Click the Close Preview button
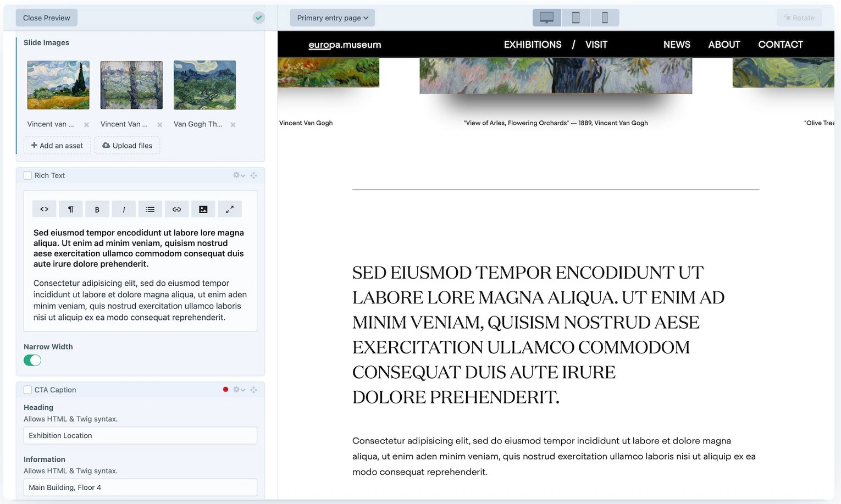 [x=47, y=18]
